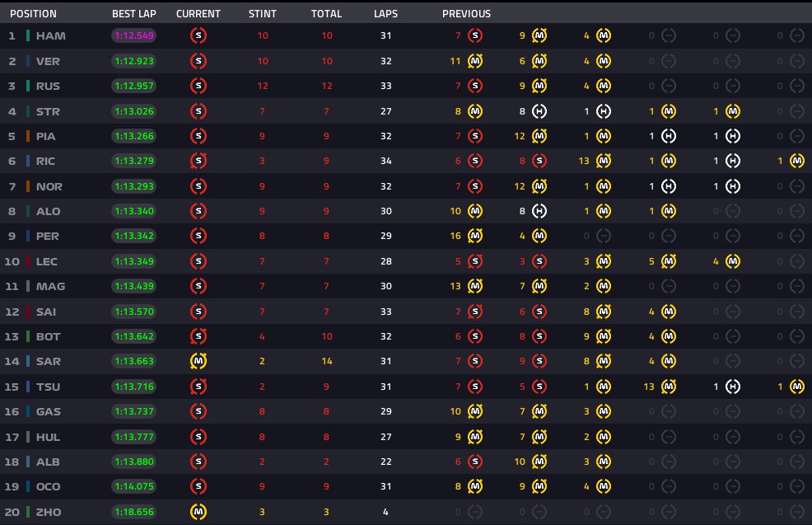The height and width of the screenshot is (525, 812).
Task: Select the POSITION column header
Action: pos(34,14)
